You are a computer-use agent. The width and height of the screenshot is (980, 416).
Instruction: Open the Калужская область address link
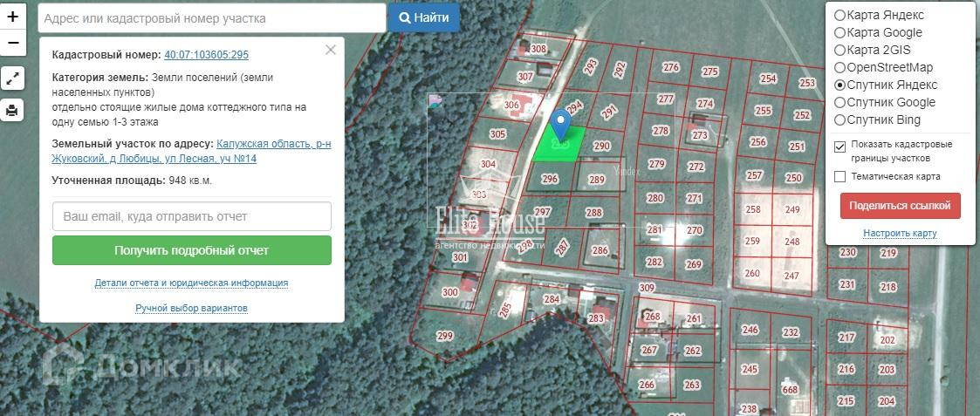tap(191, 151)
